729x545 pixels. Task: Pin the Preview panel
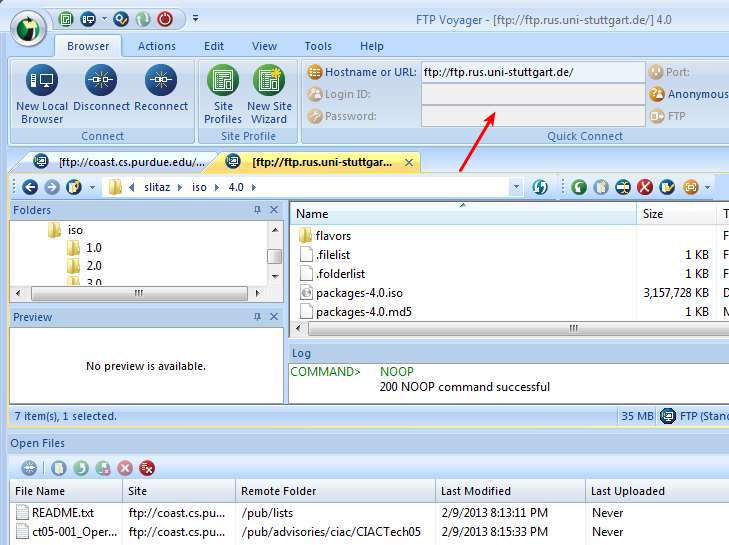pos(257,317)
